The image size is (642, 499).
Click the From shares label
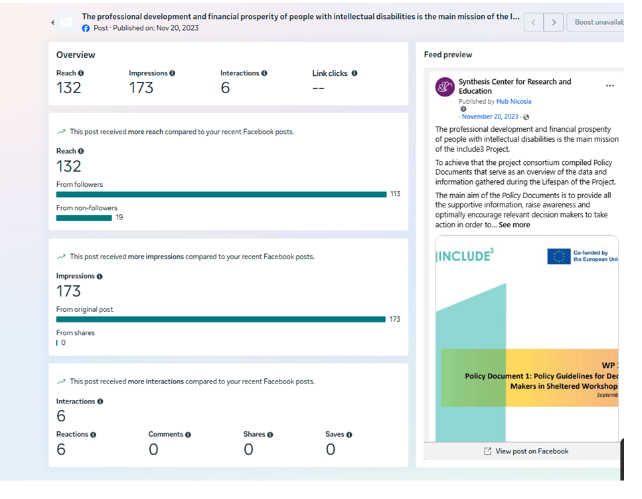(x=75, y=333)
